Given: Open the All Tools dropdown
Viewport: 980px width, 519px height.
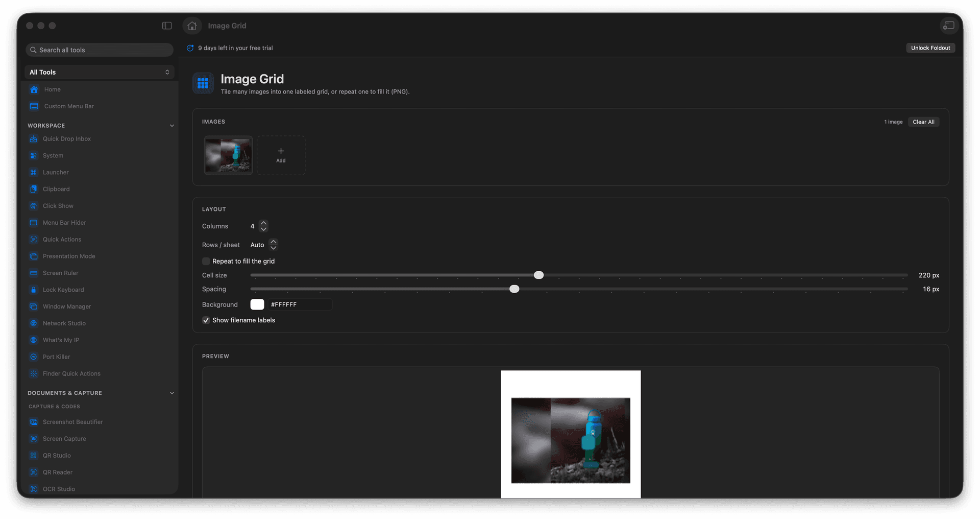Looking at the screenshot, I should point(100,72).
